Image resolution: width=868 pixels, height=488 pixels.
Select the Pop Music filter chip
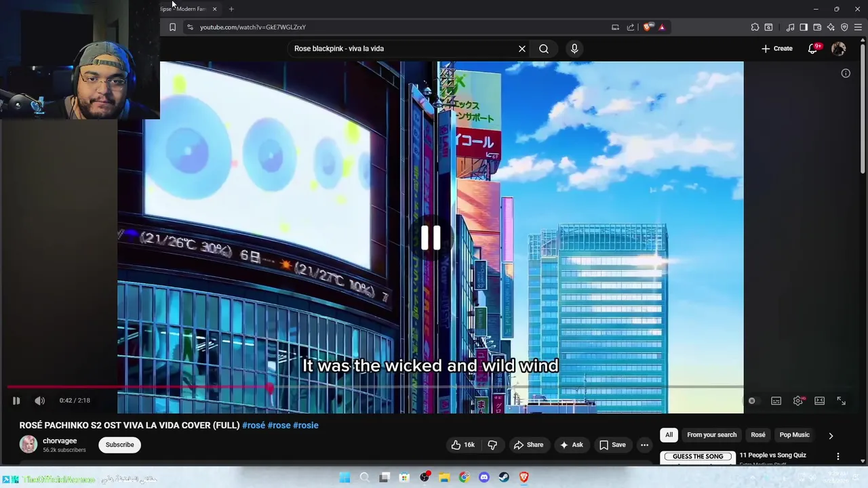click(794, 435)
